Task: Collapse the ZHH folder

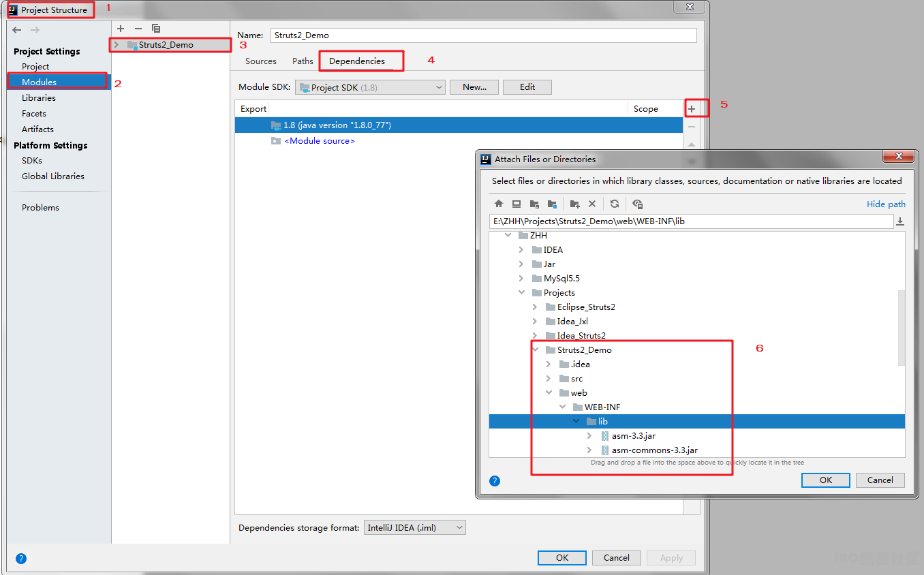Action: pyautogui.click(x=507, y=235)
